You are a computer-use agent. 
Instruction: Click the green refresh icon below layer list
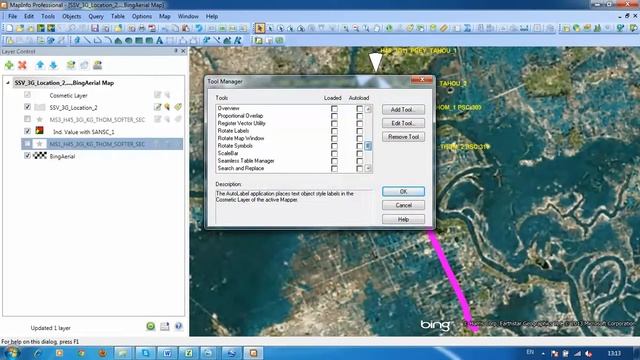click(x=151, y=326)
